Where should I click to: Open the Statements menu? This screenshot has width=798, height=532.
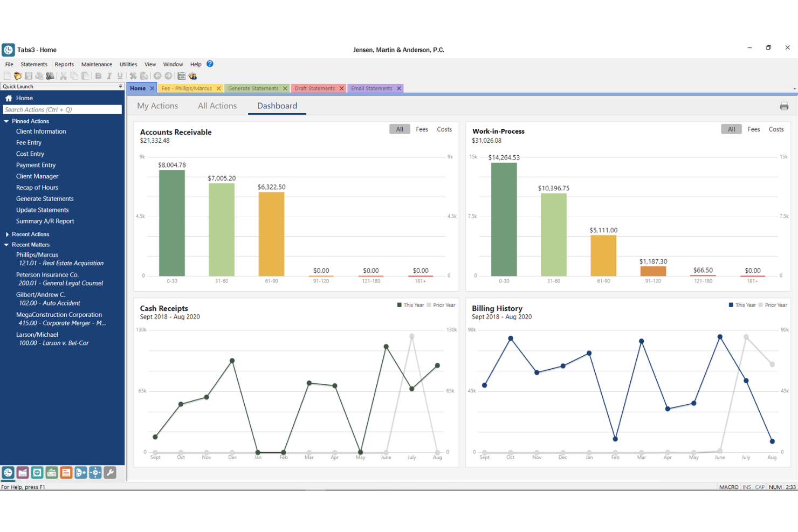pyautogui.click(x=34, y=64)
